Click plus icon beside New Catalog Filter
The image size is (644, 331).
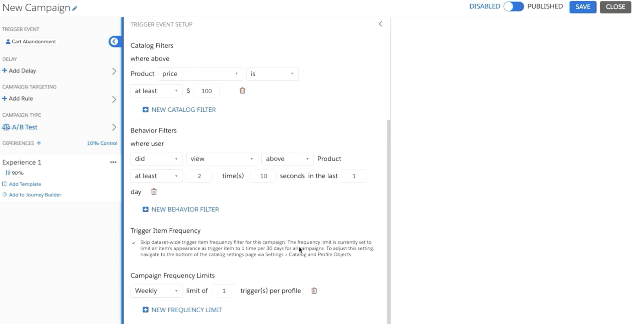coord(146,110)
